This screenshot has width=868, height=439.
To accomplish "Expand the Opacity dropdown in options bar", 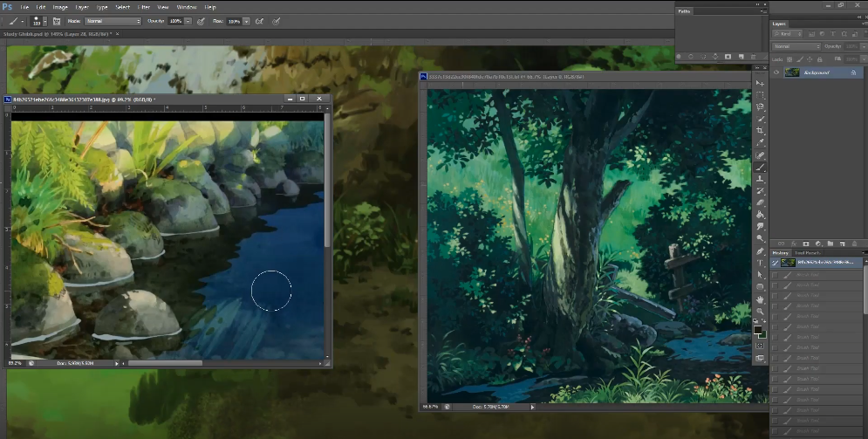I will [188, 20].
